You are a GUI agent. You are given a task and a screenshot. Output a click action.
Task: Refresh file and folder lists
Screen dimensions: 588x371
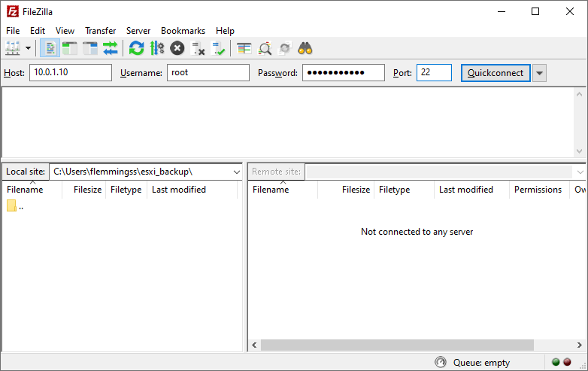pyautogui.click(x=137, y=48)
